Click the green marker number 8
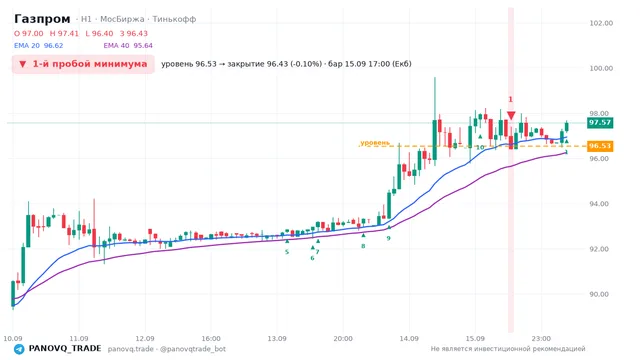 363,246
